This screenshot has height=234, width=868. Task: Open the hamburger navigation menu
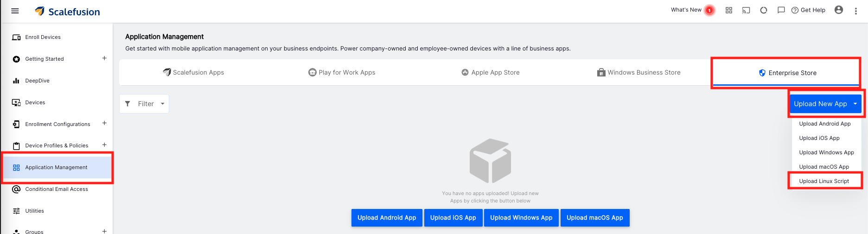[15, 11]
